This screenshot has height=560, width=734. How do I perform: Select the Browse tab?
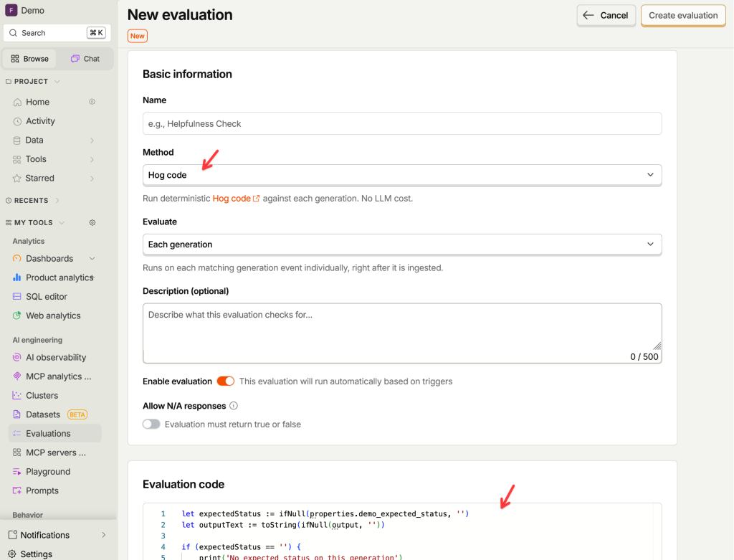(30, 59)
